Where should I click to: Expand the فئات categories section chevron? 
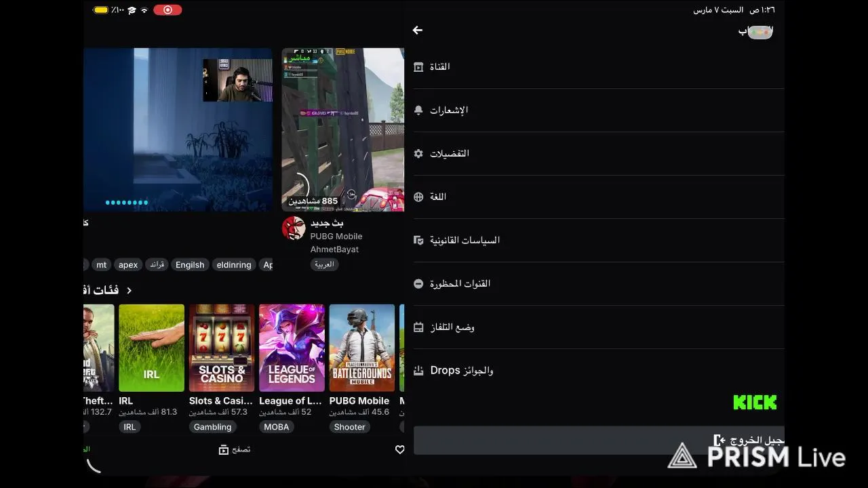coord(129,290)
